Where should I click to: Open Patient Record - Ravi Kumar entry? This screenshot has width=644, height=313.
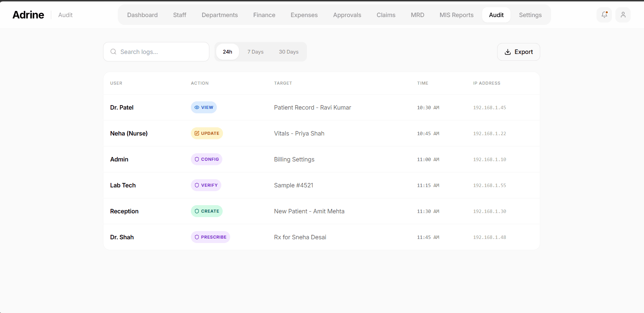point(312,107)
